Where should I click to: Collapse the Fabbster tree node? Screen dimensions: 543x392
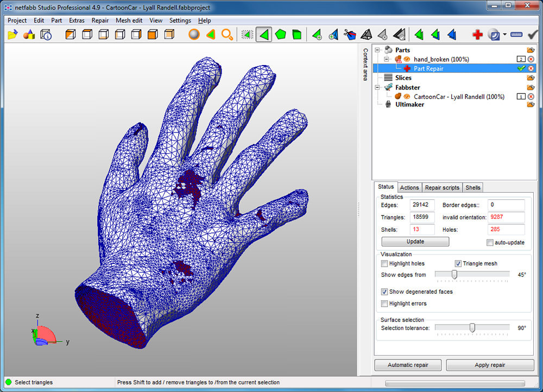[377, 87]
